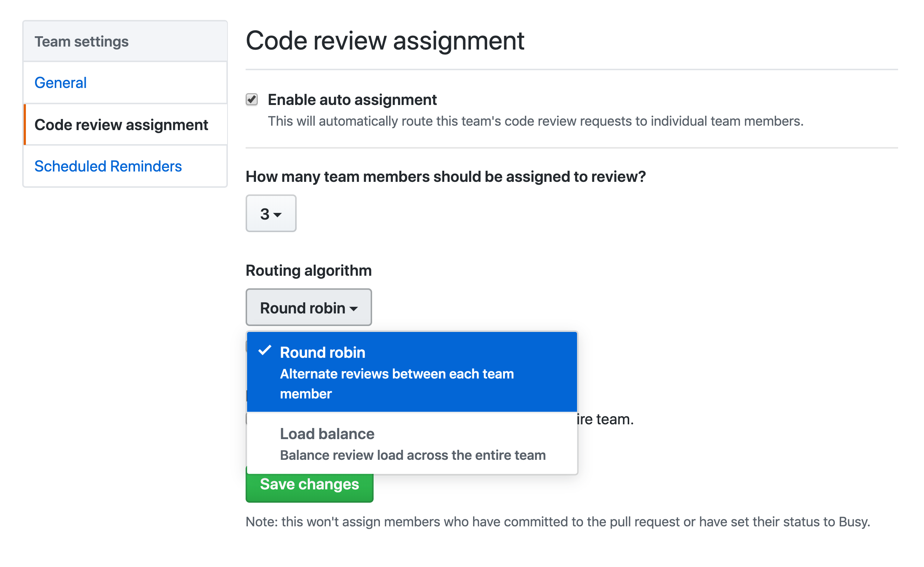Click the Scheduled Reminders link
924x567 pixels.
(x=109, y=166)
